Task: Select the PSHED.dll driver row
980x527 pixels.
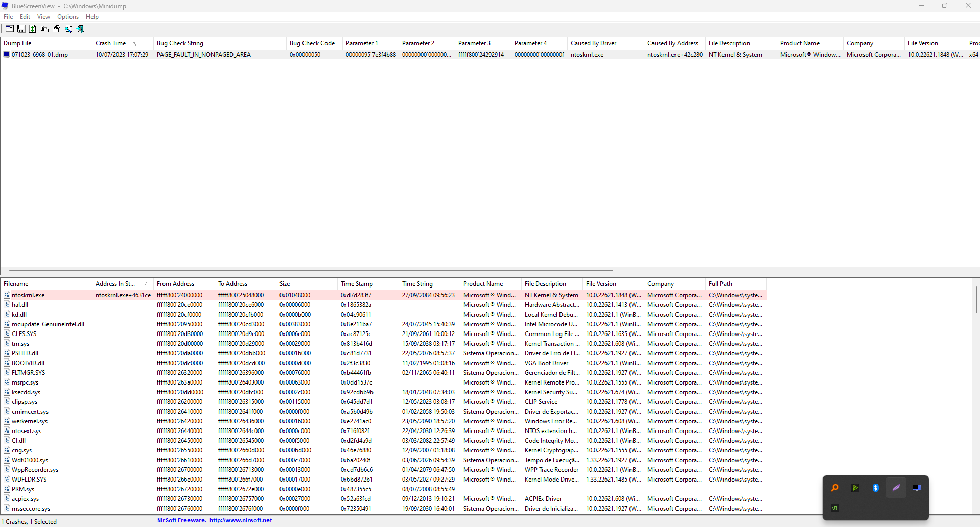Action: pyautogui.click(x=383, y=353)
